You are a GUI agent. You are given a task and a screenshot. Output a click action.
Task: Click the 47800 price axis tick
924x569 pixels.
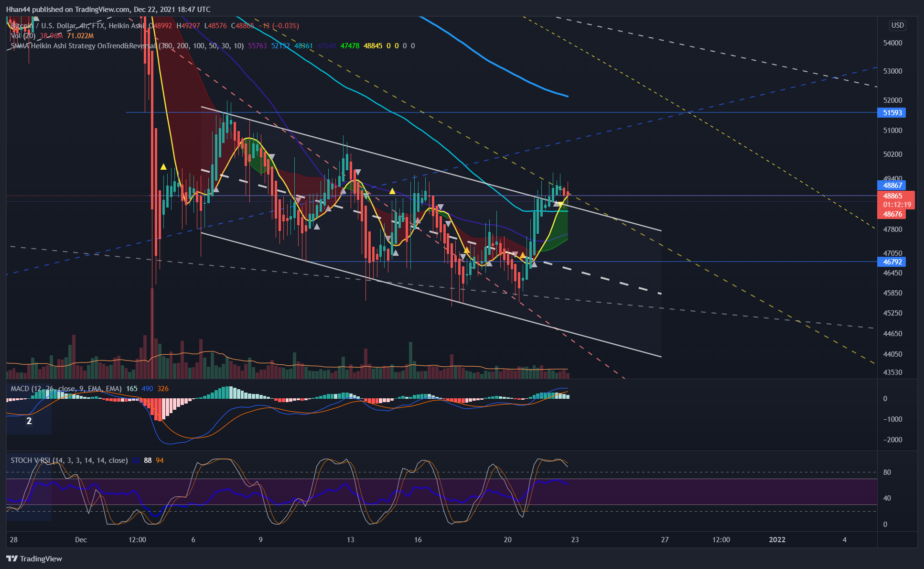click(x=892, y=230)
